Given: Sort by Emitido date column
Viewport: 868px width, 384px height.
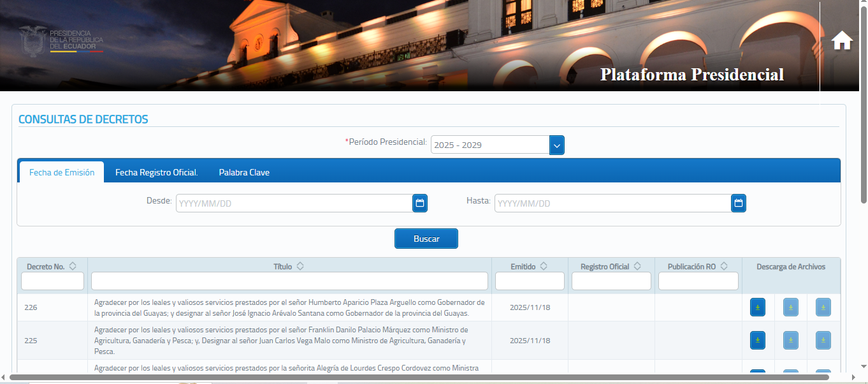Looking at the screenshot, I should [x=544, y=267].
